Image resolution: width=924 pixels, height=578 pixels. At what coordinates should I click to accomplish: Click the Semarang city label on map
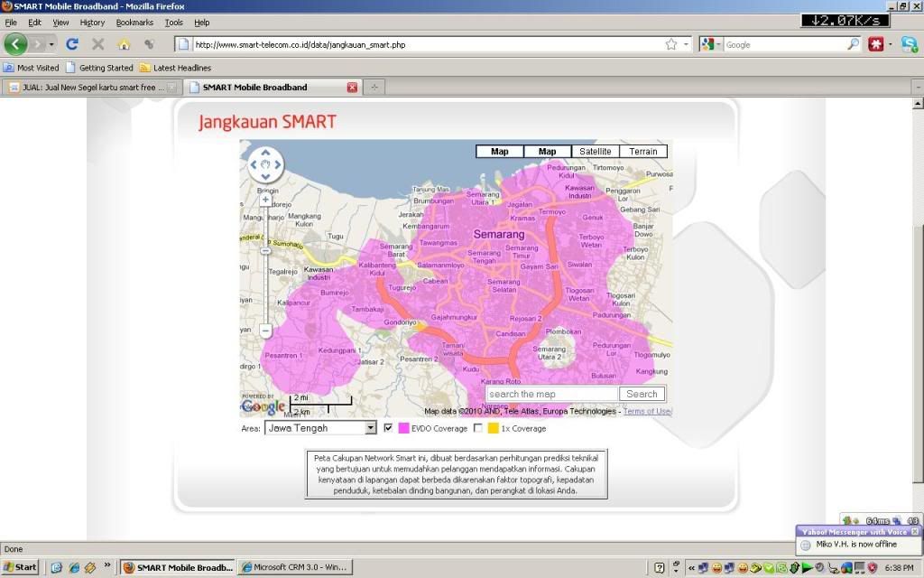pyautogui.click(x=498, y=234)
